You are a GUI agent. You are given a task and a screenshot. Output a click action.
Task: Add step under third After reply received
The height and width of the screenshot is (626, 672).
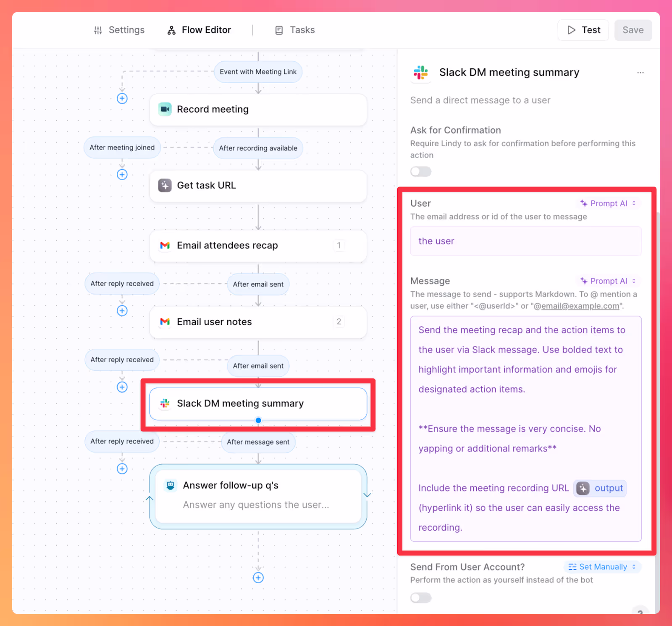click(x=122, y=468)
